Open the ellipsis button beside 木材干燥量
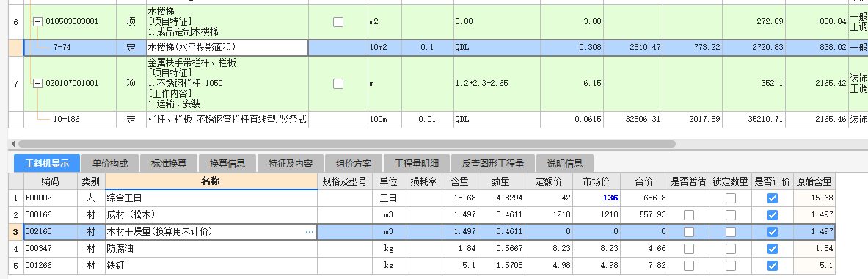 [310, 232]
